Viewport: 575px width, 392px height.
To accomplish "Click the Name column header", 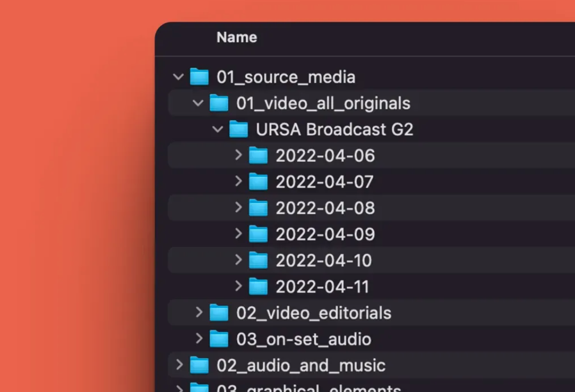I will click(x=236, y=37).
